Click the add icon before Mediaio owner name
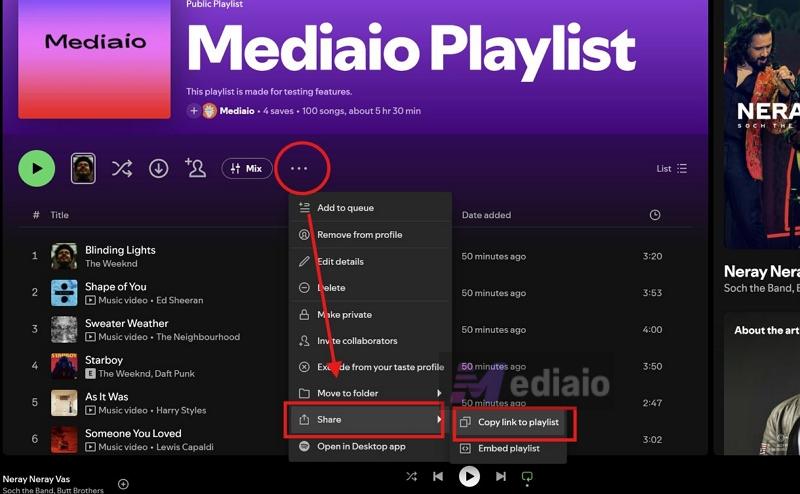Viewport: 800px width, 494px height. pyautogui.click(x=193, y=111)
